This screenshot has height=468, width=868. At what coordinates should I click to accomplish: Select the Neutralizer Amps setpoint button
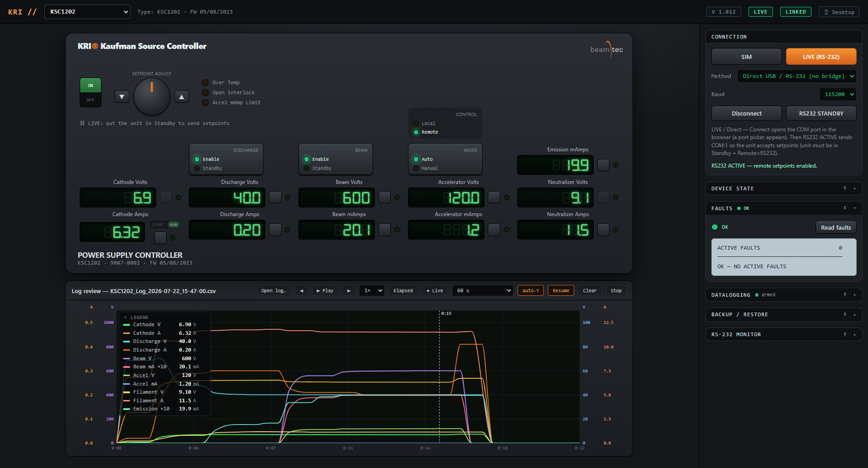coord(603,230)
